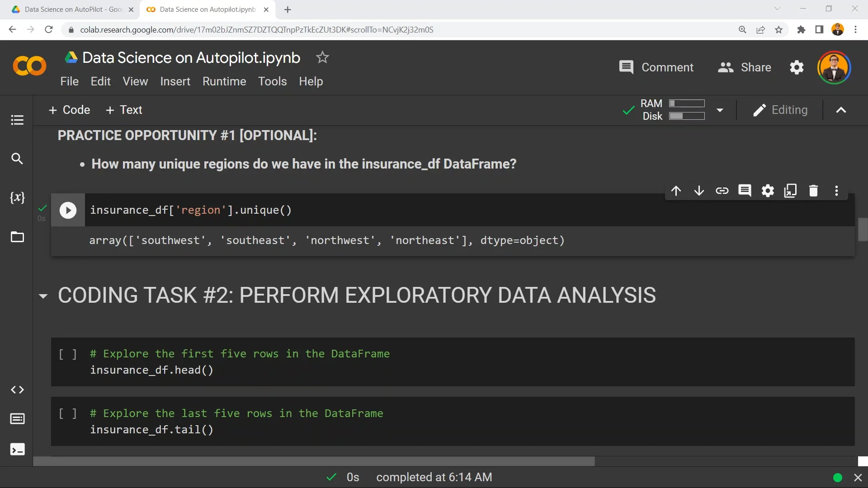The image size is (868, 488).
Task: Expand the RAM and Disk resources dropdown
Action: [x=720, y=110]
